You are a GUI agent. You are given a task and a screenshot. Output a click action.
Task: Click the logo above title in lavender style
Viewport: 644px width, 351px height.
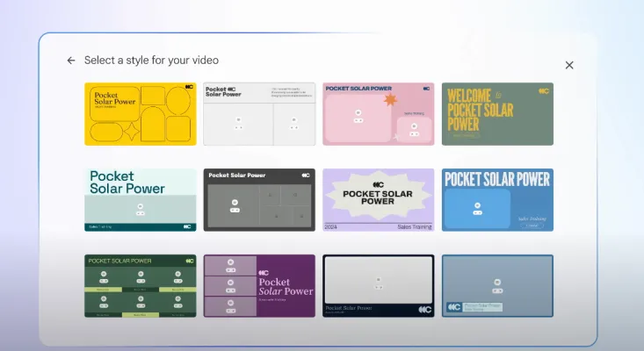378,184
